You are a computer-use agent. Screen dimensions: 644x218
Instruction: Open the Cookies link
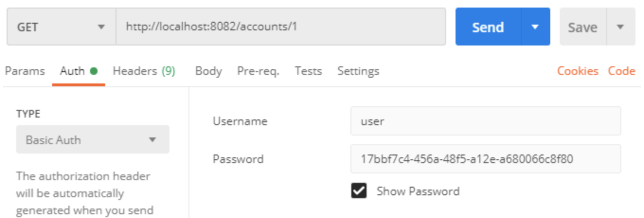pos(578,71)
